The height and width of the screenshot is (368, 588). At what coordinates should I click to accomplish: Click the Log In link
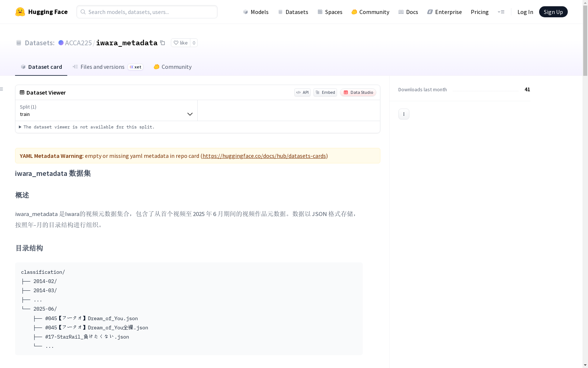[525, 12]
